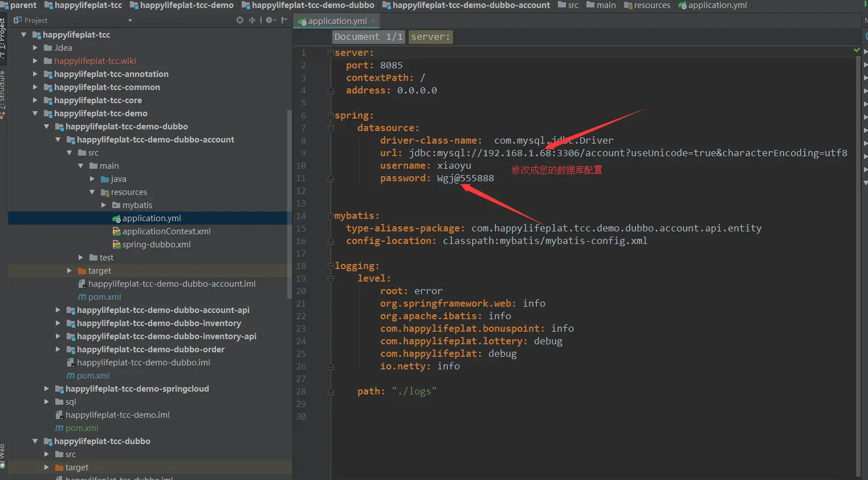Click the happylifeplat-tcc-demo-dubbo-account.iml file icon

pyautogui.click(x=82, y=284)
